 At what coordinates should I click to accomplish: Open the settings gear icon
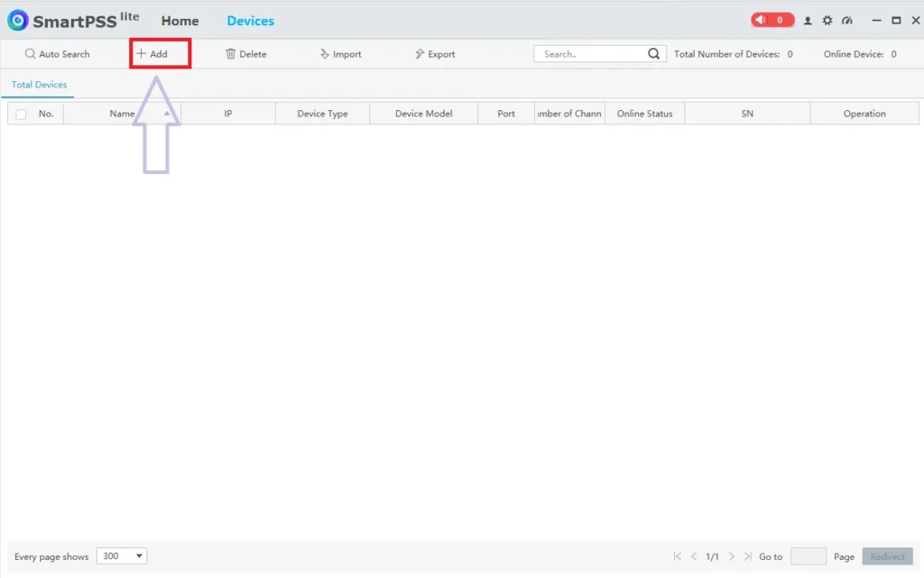(827, 19)
